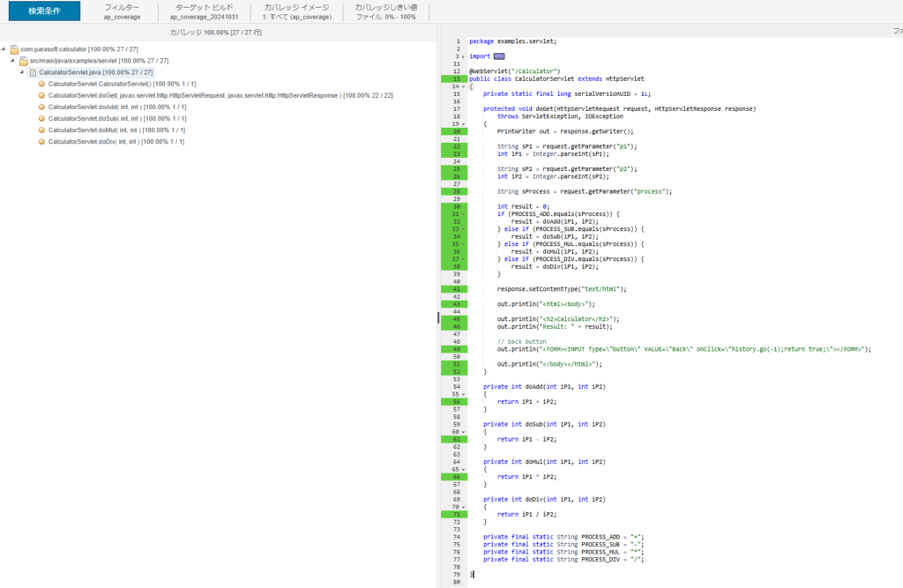Click the CalculatorServlet.java file icon
The image size is (903, 588).
[x=33, y=72]
